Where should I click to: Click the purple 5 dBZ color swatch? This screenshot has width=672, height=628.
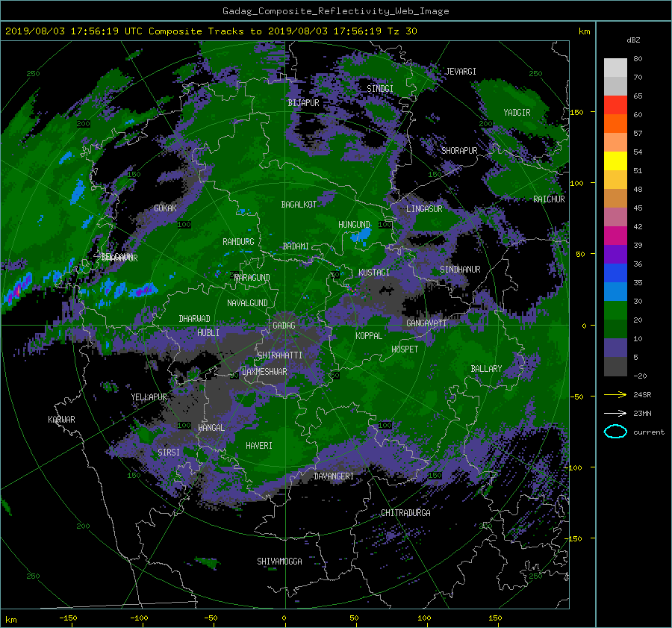click(x=615, y=348)
